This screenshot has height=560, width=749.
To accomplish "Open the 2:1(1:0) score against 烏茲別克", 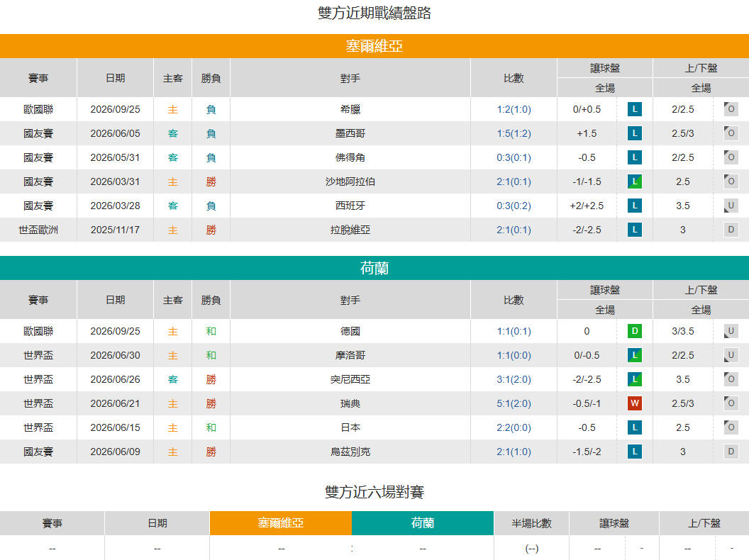I will pyautogui.click(x=514, y=452).
